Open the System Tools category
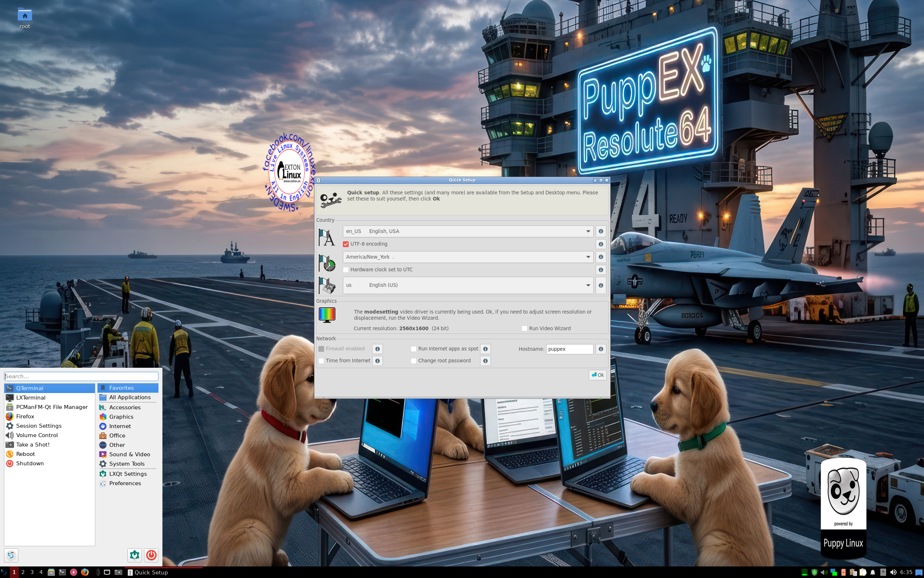Viewport: 924px width, 578px height. pyautogui.click(x=128, y=464)
